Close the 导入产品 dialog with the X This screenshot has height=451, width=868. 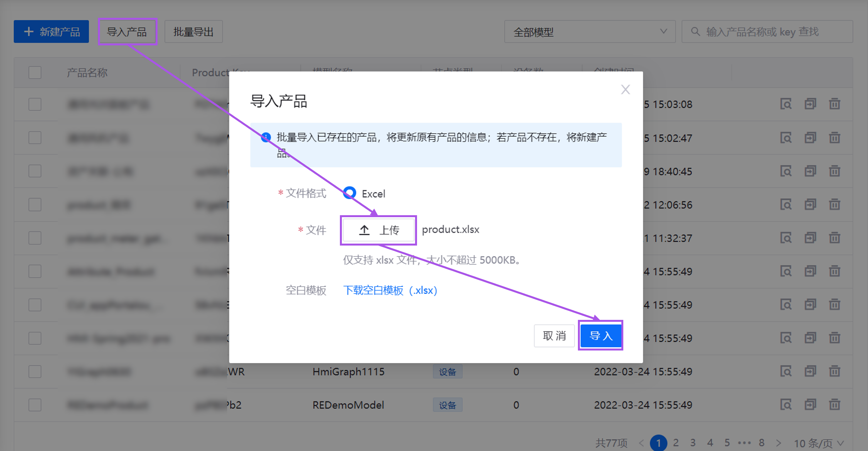point(626,90)
